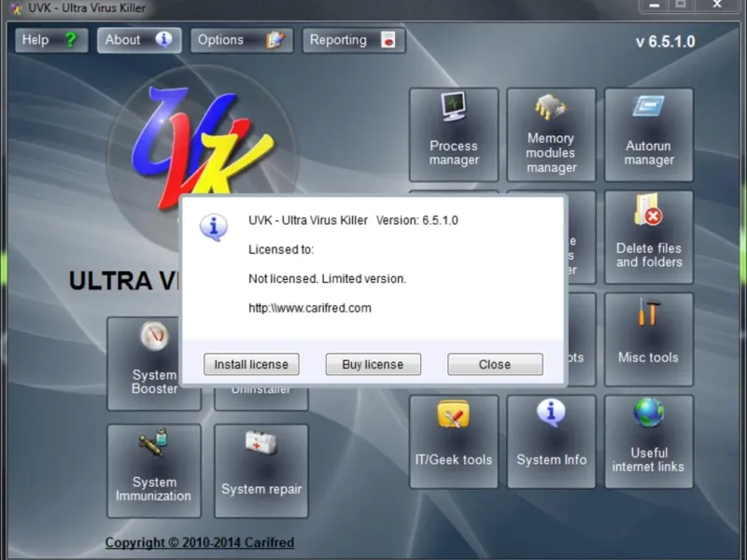Open IT/Geek tools tile
The image size is (747, 560).
[x=454, y=441]
